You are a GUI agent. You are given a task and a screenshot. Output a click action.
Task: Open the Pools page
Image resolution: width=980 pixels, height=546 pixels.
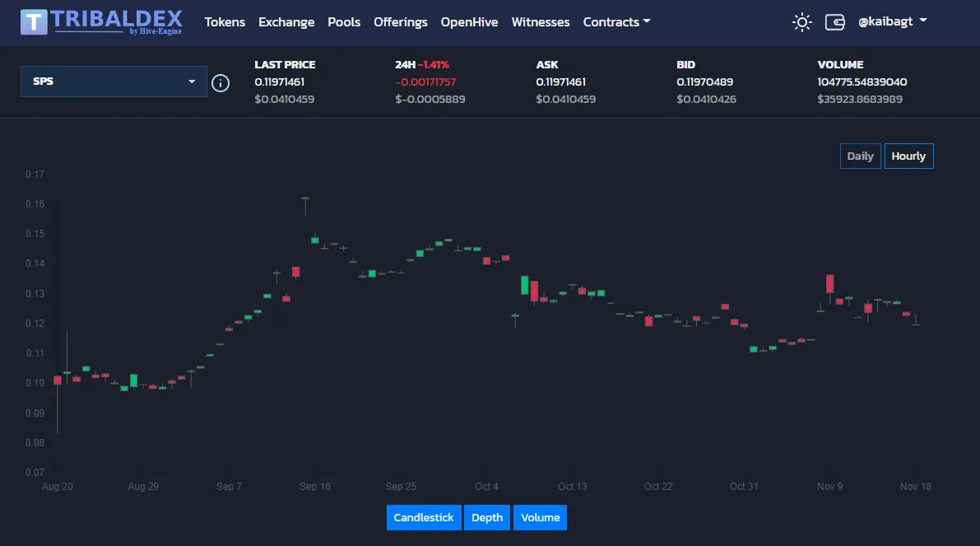[344, 22]
